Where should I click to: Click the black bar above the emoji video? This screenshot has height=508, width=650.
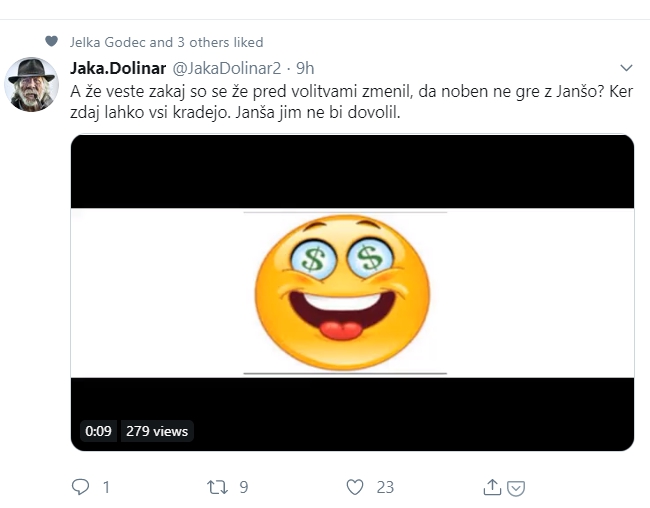point(352,171)
